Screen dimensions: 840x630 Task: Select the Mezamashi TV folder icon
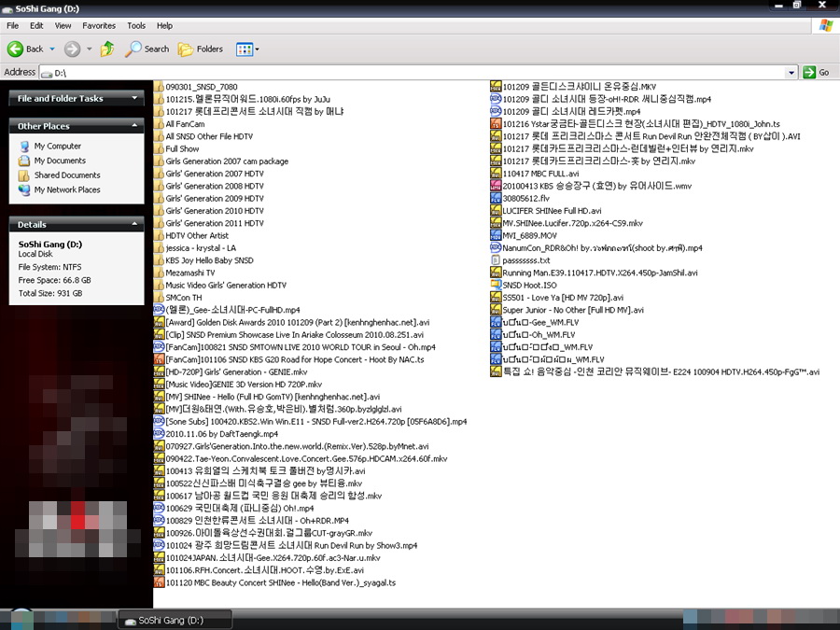point(159,273)
